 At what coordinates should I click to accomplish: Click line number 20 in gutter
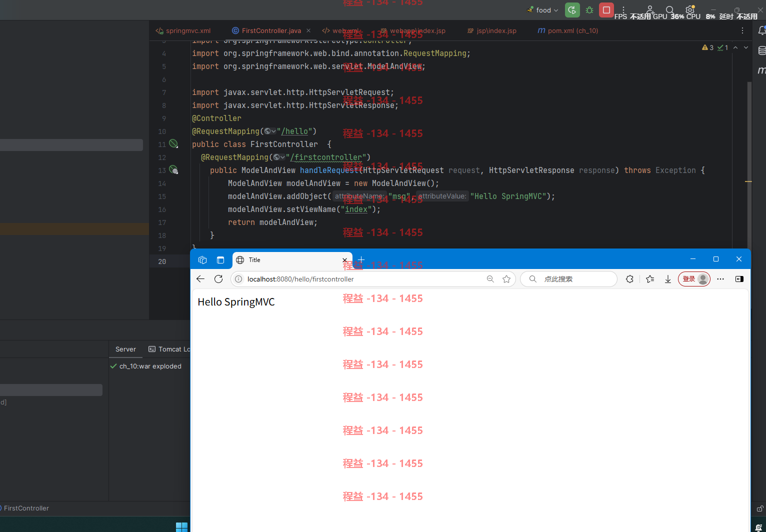click(x=162, y=261)
